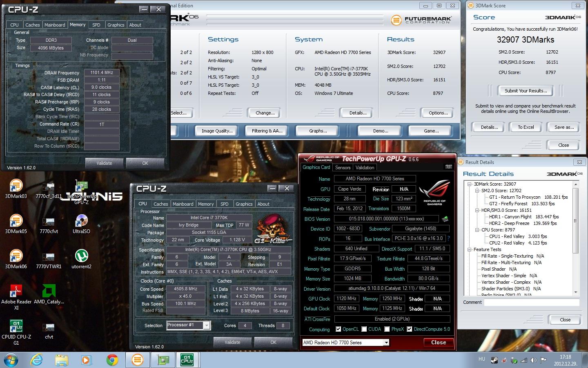Open the 7770VTWR1 desktop file
Image resolution: width=588 pixels, height=368 pixels.
click(x=49, y=260)
